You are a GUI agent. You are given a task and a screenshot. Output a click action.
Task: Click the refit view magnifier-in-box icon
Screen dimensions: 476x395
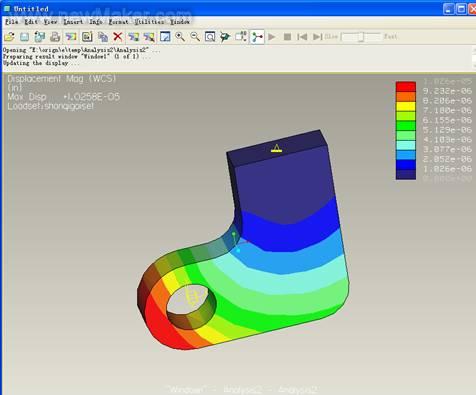pyautogui.click(x=210, y=37)
